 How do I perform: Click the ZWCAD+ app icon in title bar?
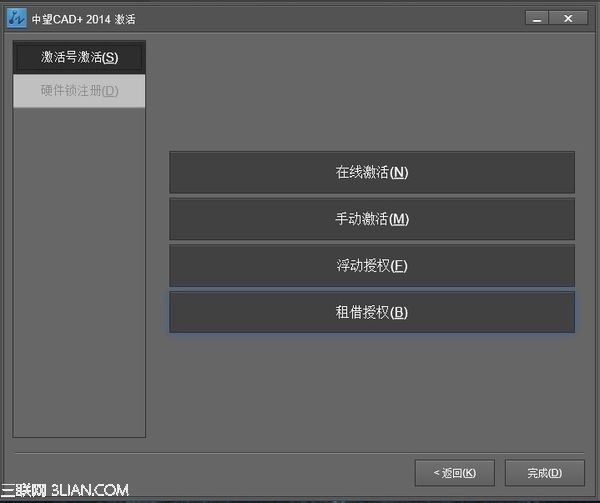pos(17,18)
